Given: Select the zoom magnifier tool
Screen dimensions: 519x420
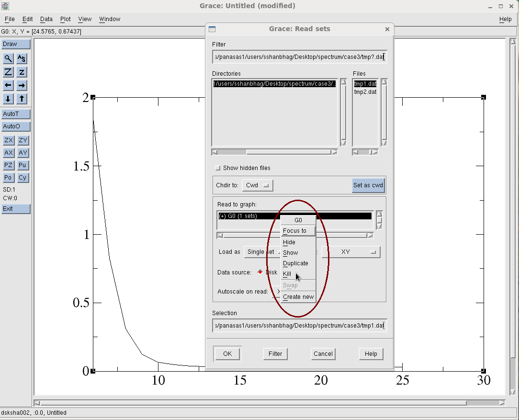Looking at the screenshot, I should tap(9, 58).
